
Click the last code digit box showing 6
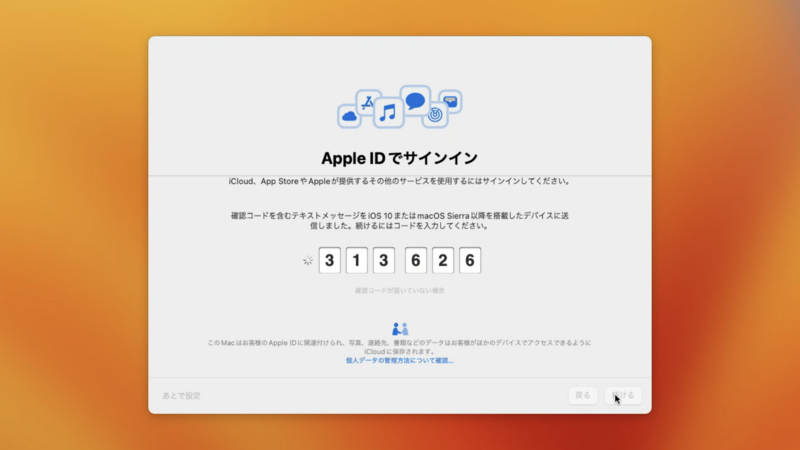(x=470, y=260)
